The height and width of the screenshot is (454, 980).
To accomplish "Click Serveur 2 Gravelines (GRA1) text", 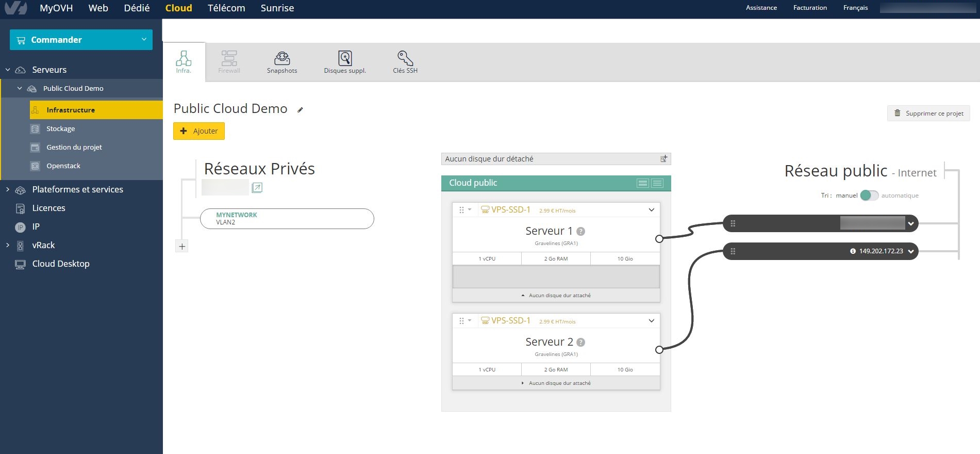I will coord(556,354).
